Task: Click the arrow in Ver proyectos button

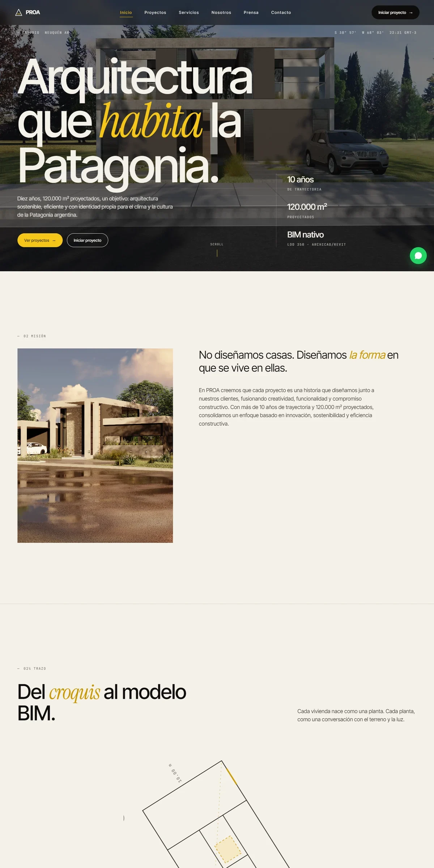Action: click(54, 241)
